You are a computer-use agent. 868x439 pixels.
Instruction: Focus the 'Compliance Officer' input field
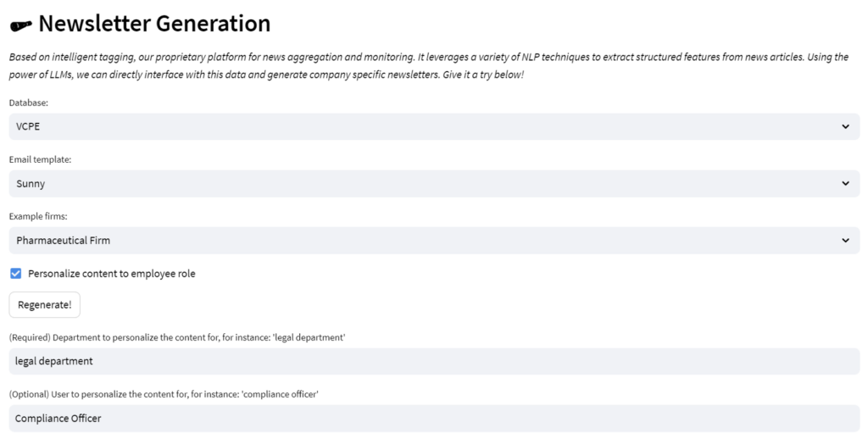pyautogui.click(x=434, y=418)
